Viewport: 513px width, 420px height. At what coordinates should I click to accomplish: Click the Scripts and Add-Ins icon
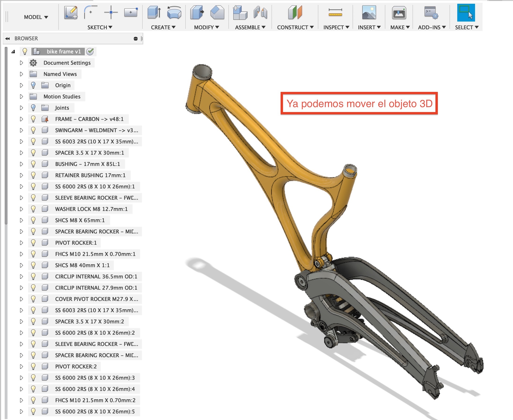point(431,13)
